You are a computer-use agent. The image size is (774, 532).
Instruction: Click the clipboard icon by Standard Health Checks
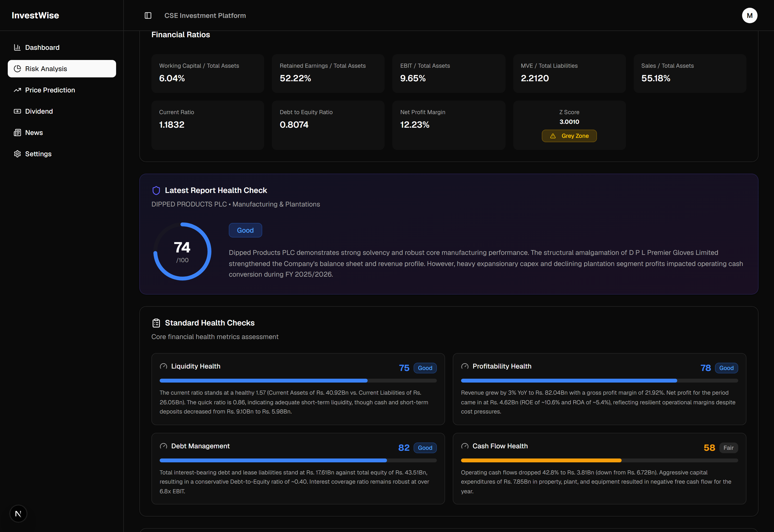click(156, 323)
